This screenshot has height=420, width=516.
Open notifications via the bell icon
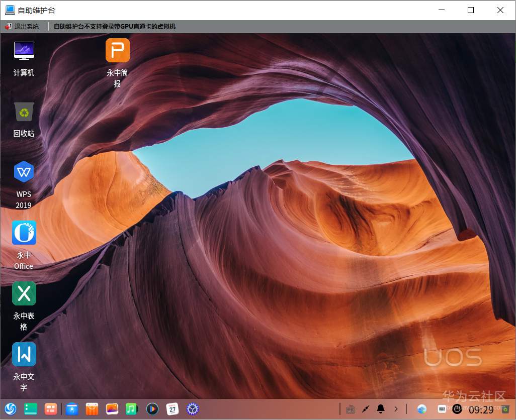[x=381, y=409]
